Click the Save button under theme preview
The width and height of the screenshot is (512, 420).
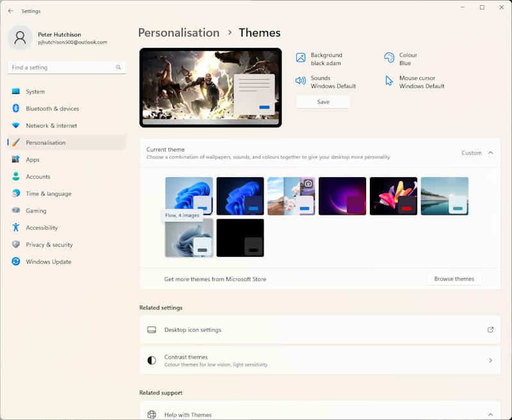[323, 101]
